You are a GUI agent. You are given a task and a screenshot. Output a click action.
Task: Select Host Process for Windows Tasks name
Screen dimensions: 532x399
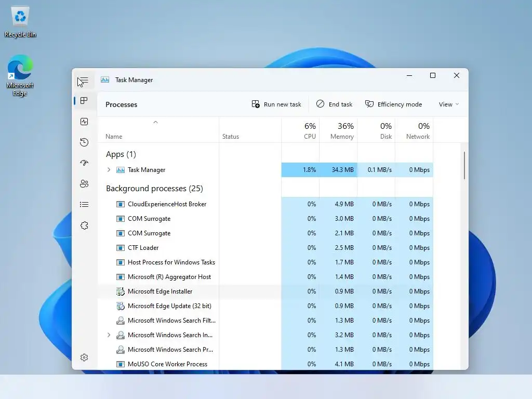[x=171, y=262]
